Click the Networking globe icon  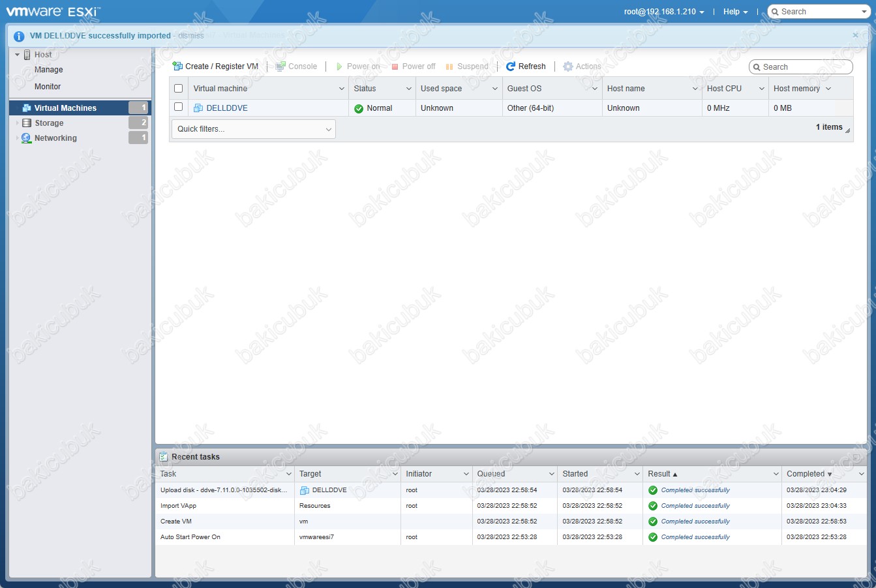point(26,138)
